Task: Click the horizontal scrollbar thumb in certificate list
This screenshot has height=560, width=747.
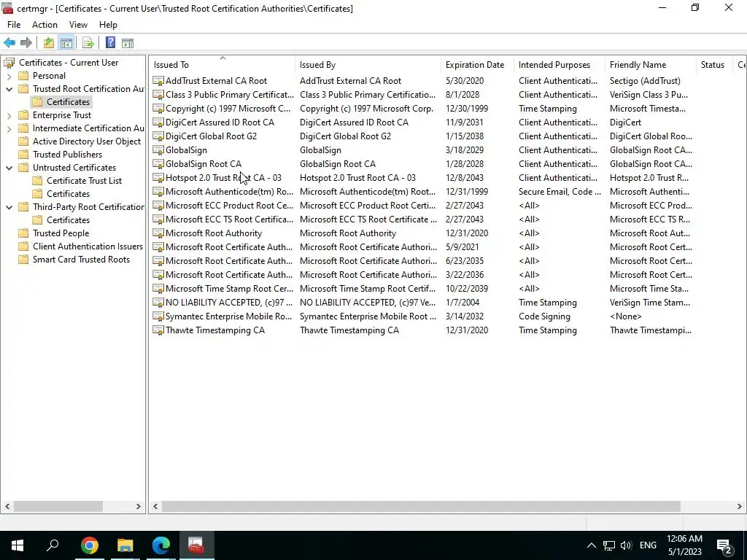Action: (x=421, y=507)
